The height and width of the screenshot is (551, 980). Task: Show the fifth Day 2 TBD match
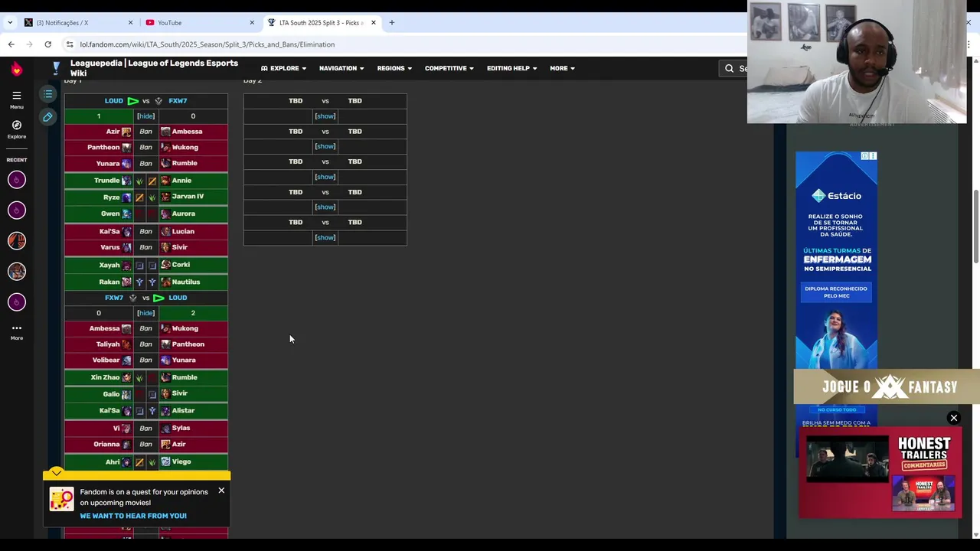pos(325,237)
